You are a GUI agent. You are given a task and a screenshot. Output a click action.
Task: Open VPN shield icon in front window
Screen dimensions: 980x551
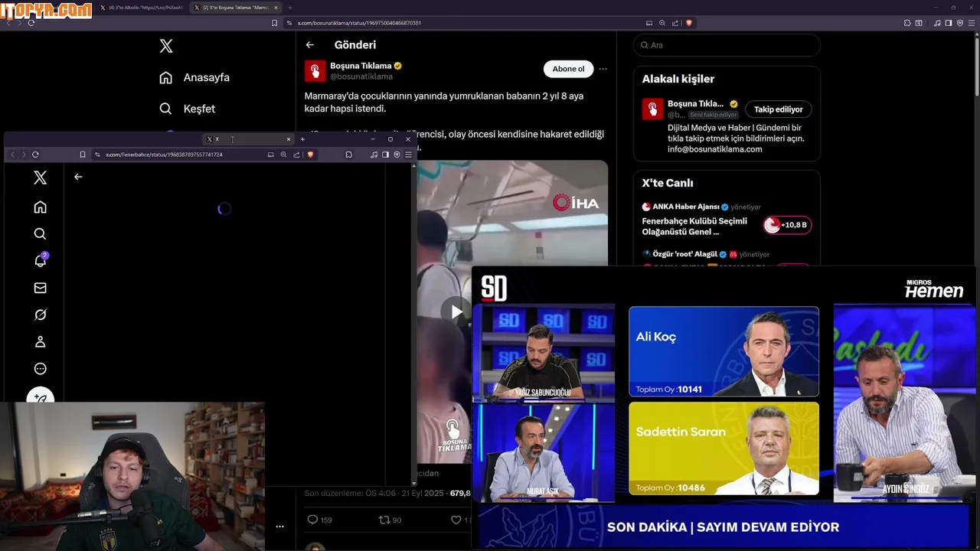pos(397,155)
